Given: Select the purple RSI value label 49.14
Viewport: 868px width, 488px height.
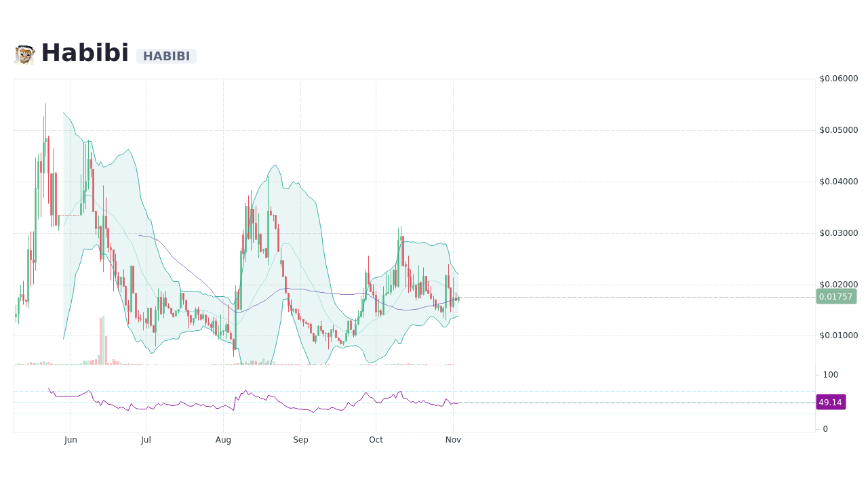Looking at the screenshot, I should tap(830, 402).
